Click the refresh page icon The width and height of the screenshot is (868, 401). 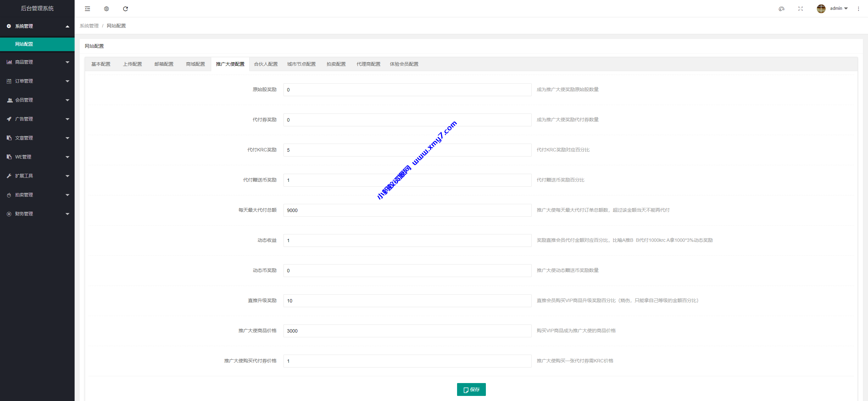[x=125, y=9]
